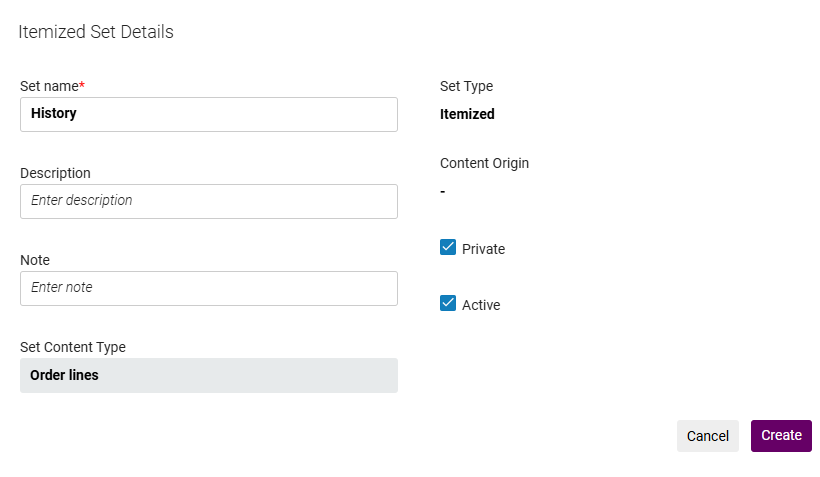The height and width of the screenshot is (477, 820).
Task: Click the purple Create button
Action: point(781,436)
